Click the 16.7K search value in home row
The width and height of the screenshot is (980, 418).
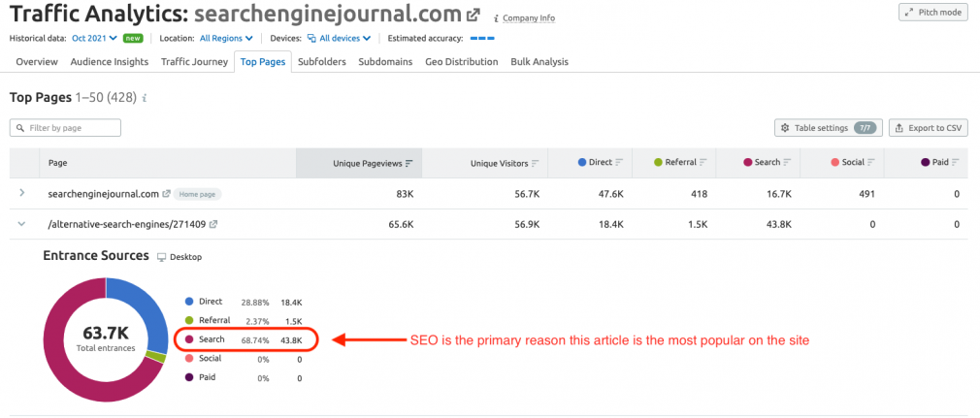(779, 194)
